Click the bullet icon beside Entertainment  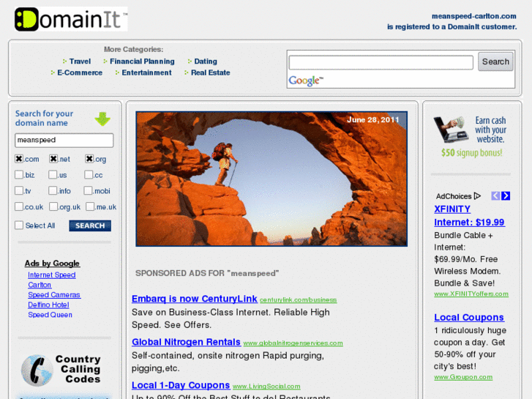[117, 72]
